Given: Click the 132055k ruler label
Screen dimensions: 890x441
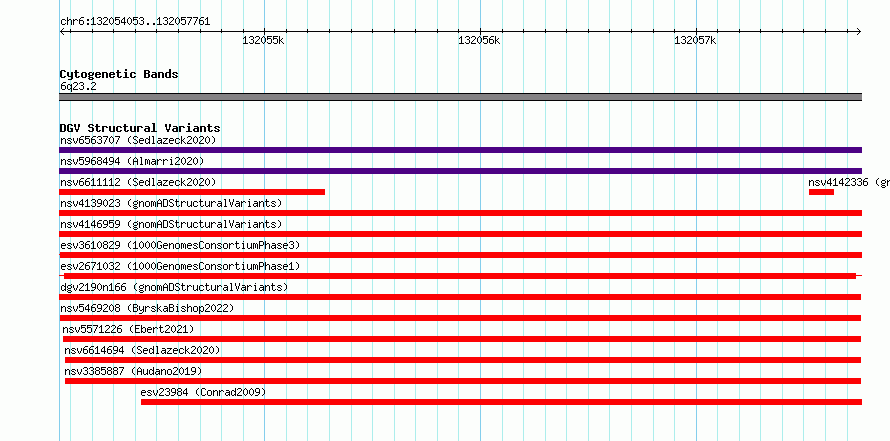Looking at the screenshot, I should 263,40.
